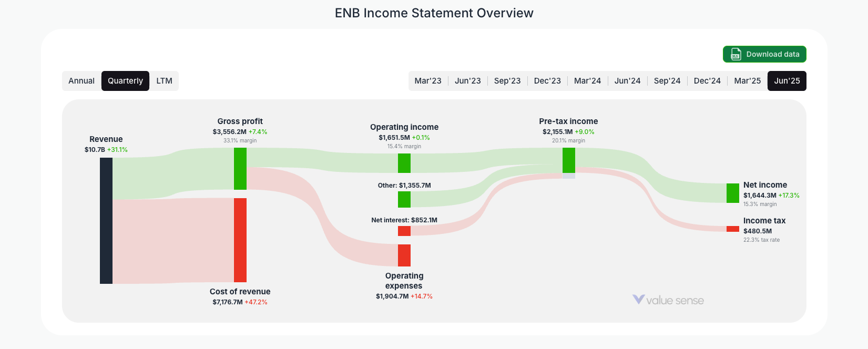
Task: Click the Gross profit $3,556.2M value
Action: point(229,132)
